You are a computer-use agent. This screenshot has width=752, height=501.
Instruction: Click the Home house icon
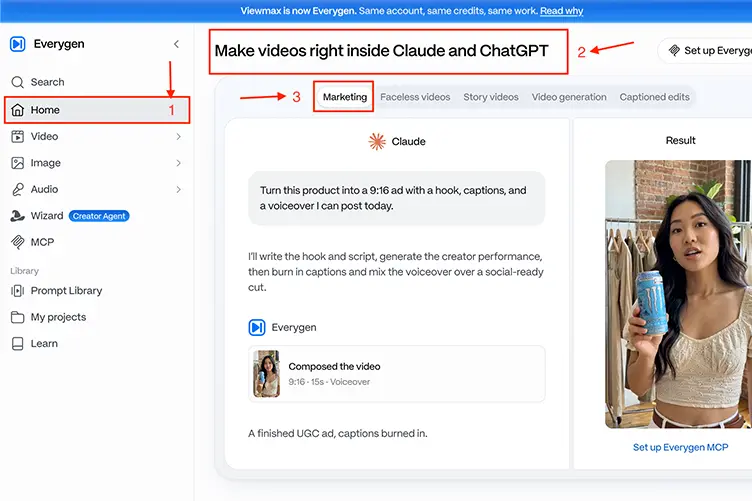18,110
